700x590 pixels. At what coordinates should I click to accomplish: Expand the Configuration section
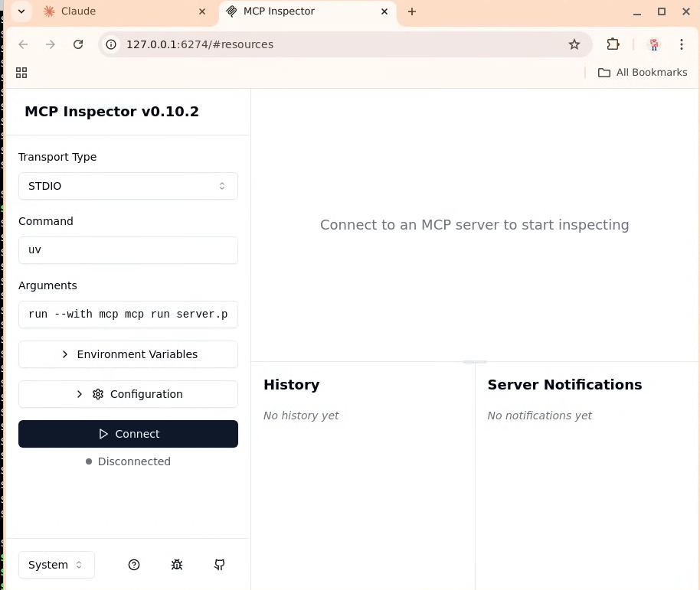pyautogui.click(x=128, y=394)
